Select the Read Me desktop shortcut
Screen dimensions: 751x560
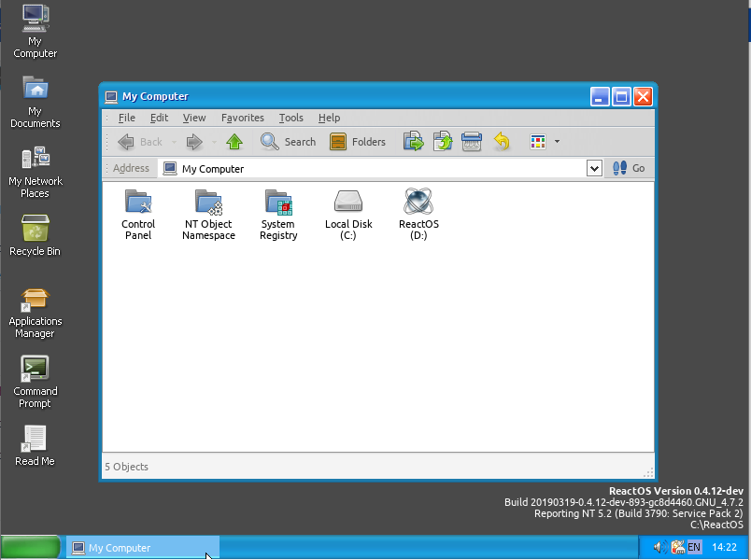pos(35,446)
